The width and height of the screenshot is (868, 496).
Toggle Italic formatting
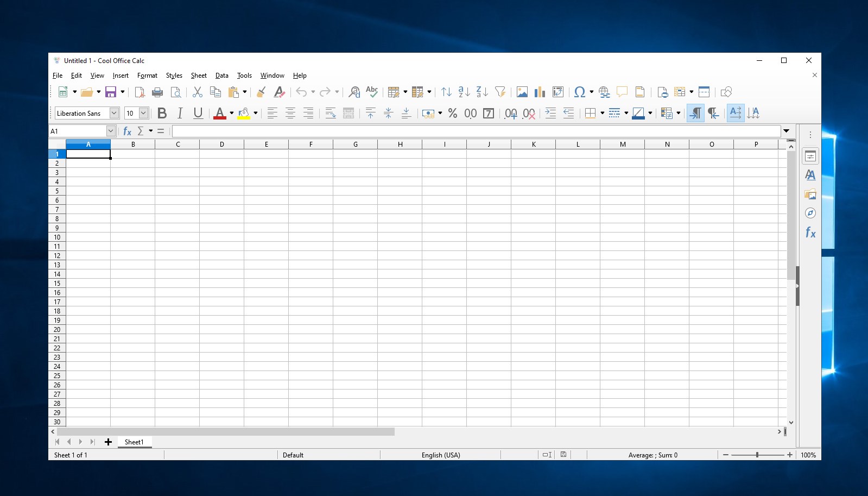point(180,113)
